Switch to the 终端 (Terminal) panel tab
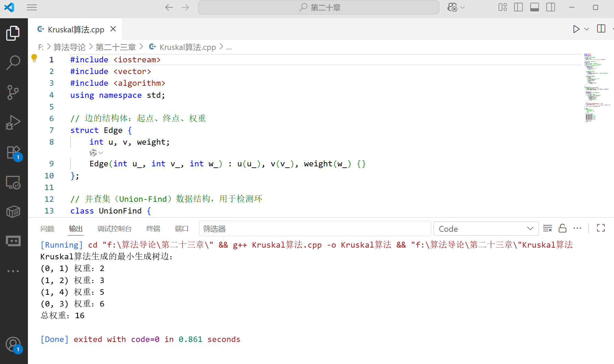This screenshot has width=614, height=364. click(153, 229)
